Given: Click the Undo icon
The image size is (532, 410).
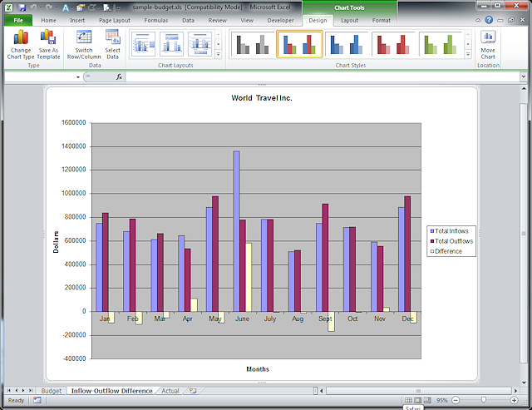Looking at the screenshot, I should pyautogui.click(x=33, y=7).
